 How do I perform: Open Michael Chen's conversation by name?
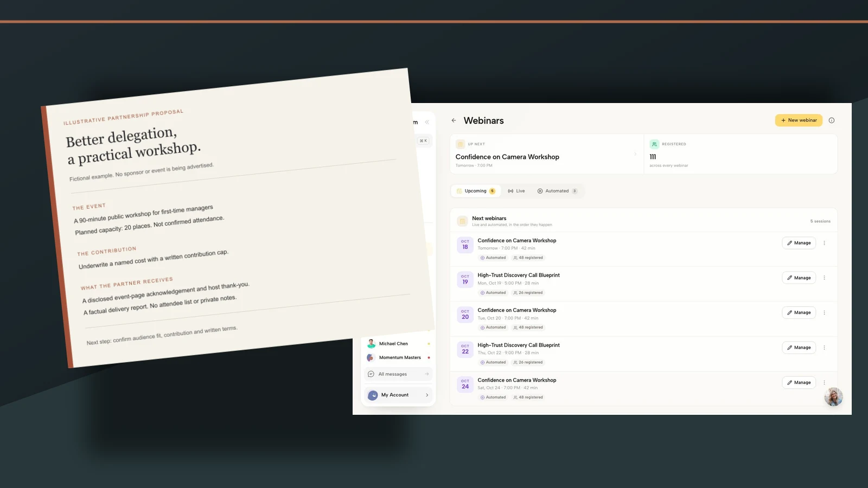coord(393,344)
